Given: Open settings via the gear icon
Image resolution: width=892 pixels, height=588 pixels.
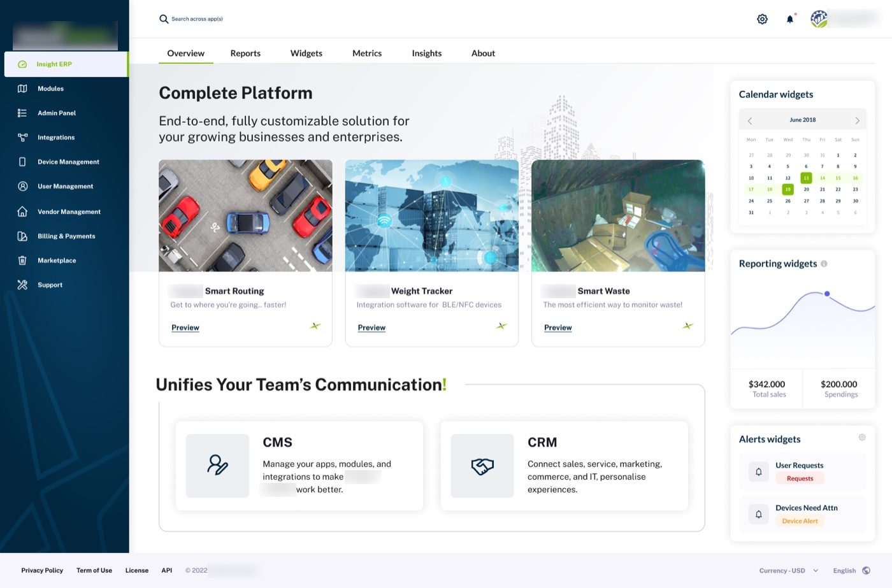Looking at the screenshot, I should coord(762,19).
